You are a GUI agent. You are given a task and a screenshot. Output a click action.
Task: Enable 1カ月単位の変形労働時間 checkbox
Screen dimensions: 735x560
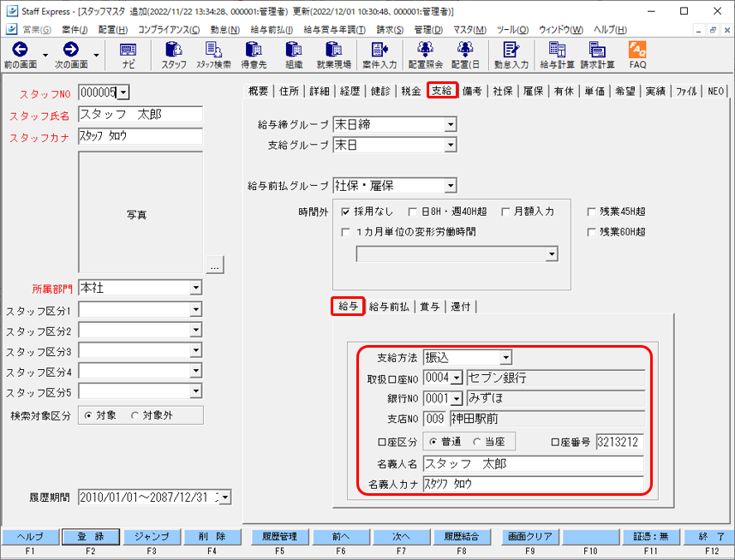(x=345, y=232)
